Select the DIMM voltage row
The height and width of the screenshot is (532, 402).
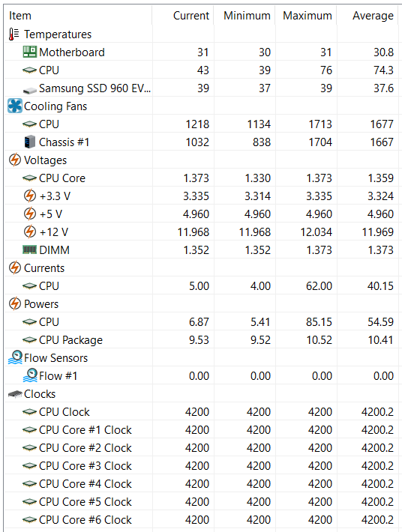pyautogui.click(x=201, y=250)
